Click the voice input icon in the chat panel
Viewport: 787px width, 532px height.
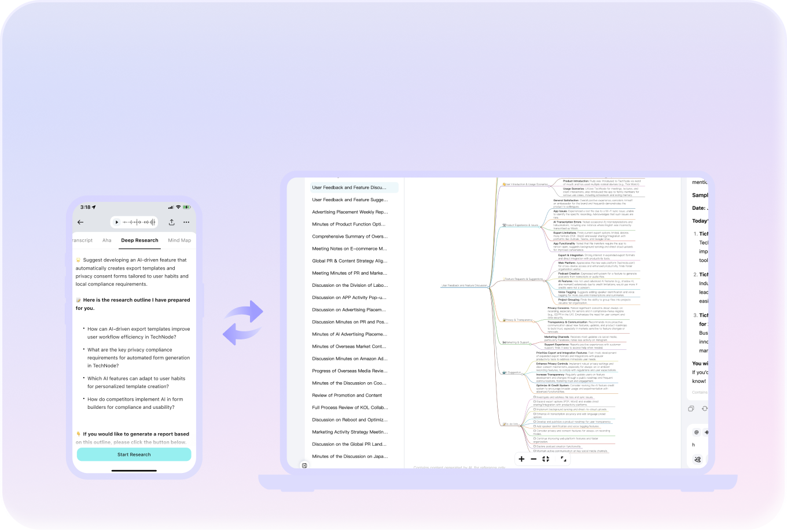point(707,432)
